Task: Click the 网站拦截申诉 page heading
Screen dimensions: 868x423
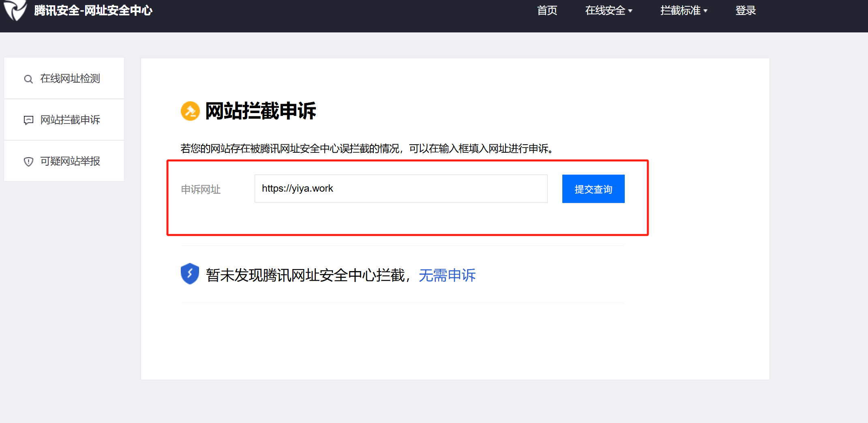Action: [261, 111]
